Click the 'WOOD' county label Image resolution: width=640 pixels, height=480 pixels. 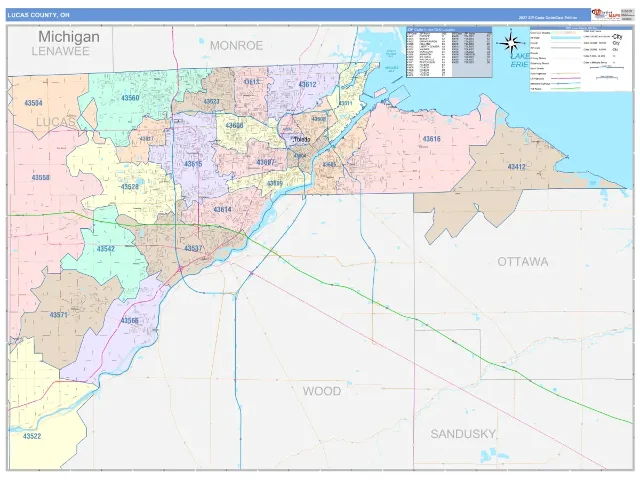click(x=322, y=391)
